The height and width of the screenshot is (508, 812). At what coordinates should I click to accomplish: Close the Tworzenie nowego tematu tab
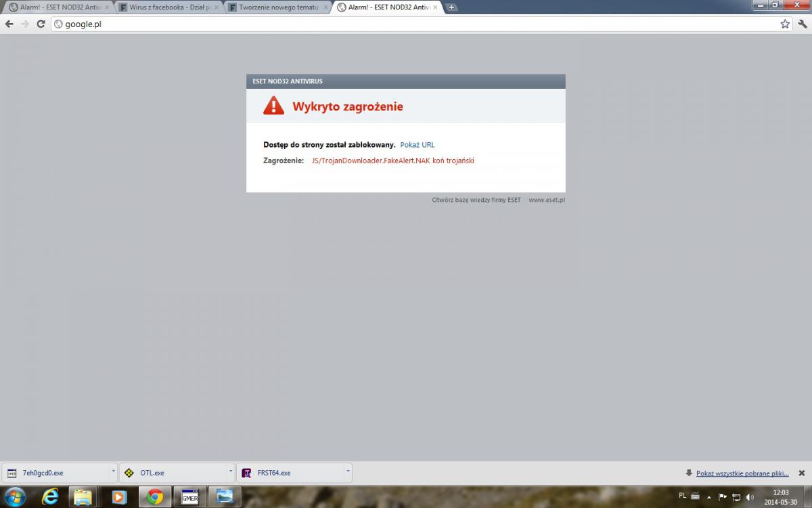click(x=325, y=7)
